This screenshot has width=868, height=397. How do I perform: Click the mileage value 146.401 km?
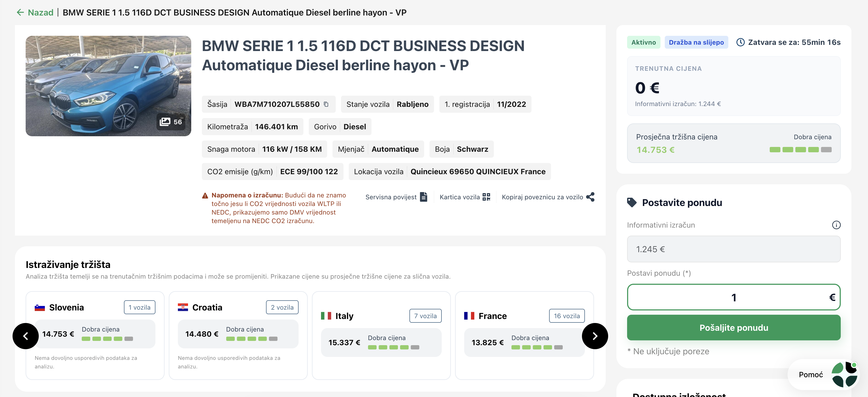click(x=276, y=127)
